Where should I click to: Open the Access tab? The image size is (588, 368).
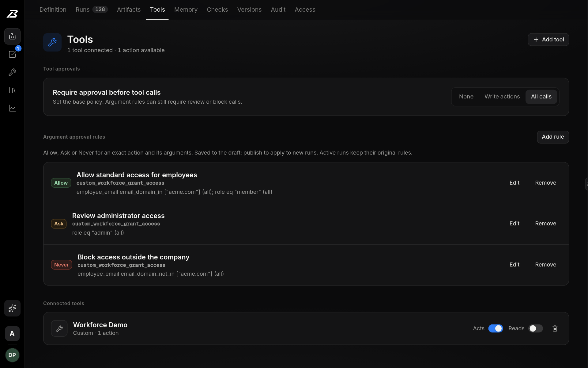[305, 10]
